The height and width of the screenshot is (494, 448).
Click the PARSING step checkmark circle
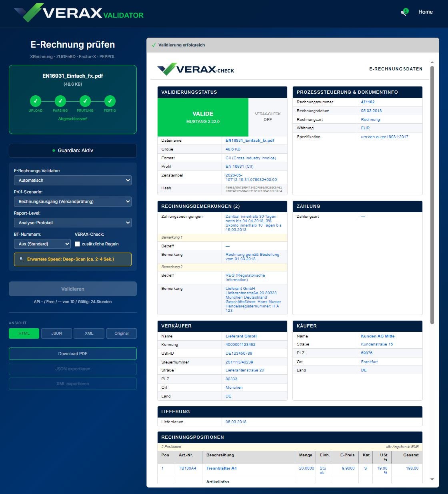(x=60, y=101)
